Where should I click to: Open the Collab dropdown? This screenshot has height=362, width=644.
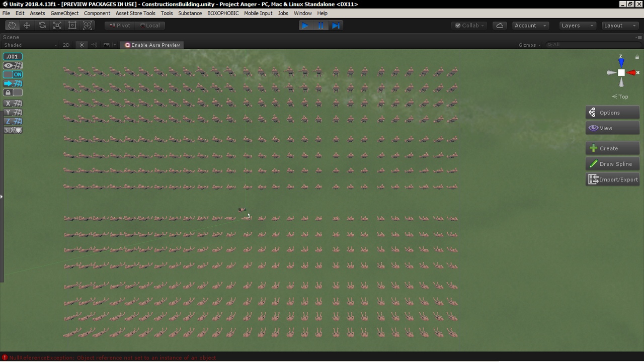coord(469,25)
